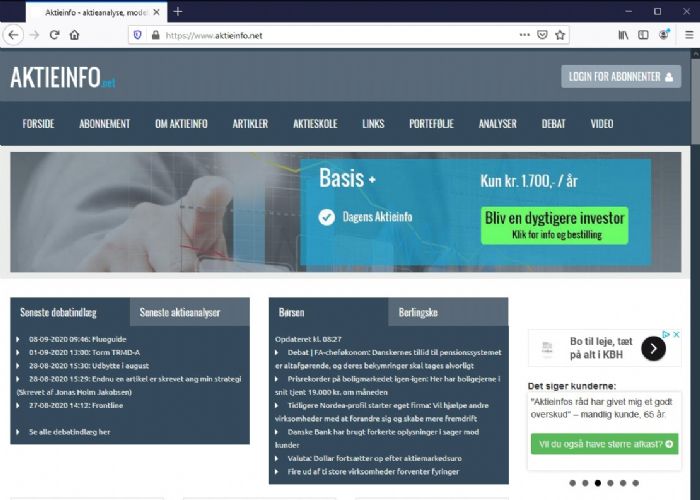700x500 pixels.
Task: Select the Børsen news tab
Action: pyautogui.click(x=329, y=312)
